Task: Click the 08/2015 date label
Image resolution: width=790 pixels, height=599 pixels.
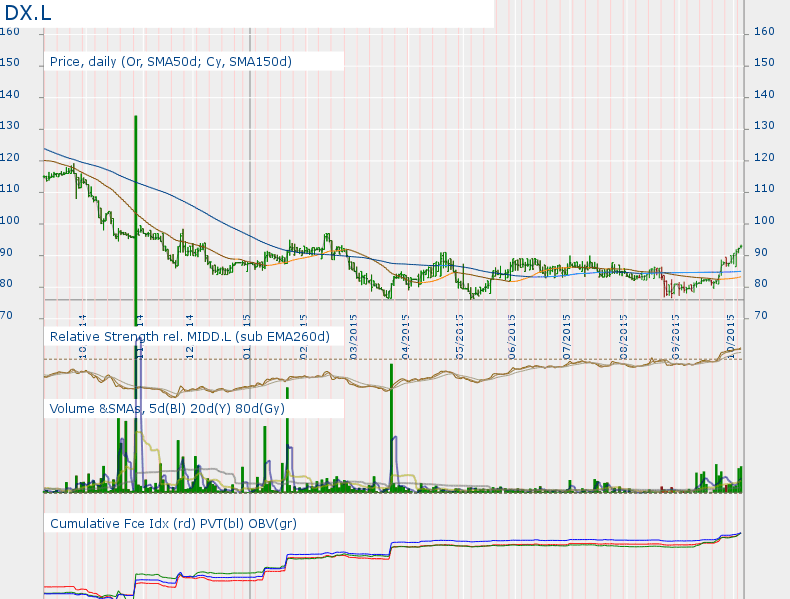Action: coord(623,337)
